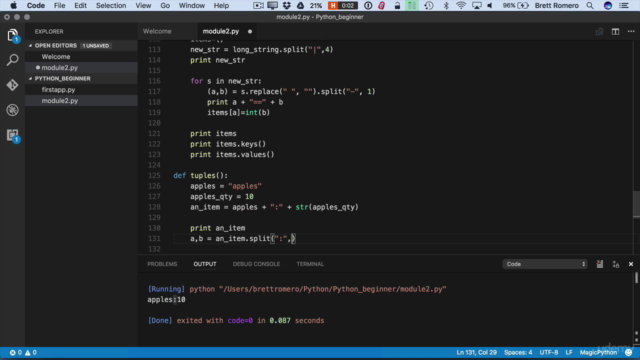The width and height of the screenshot is (640, 360).
Task: Switch to the Problems panel tab
Action: click(162, 264)
